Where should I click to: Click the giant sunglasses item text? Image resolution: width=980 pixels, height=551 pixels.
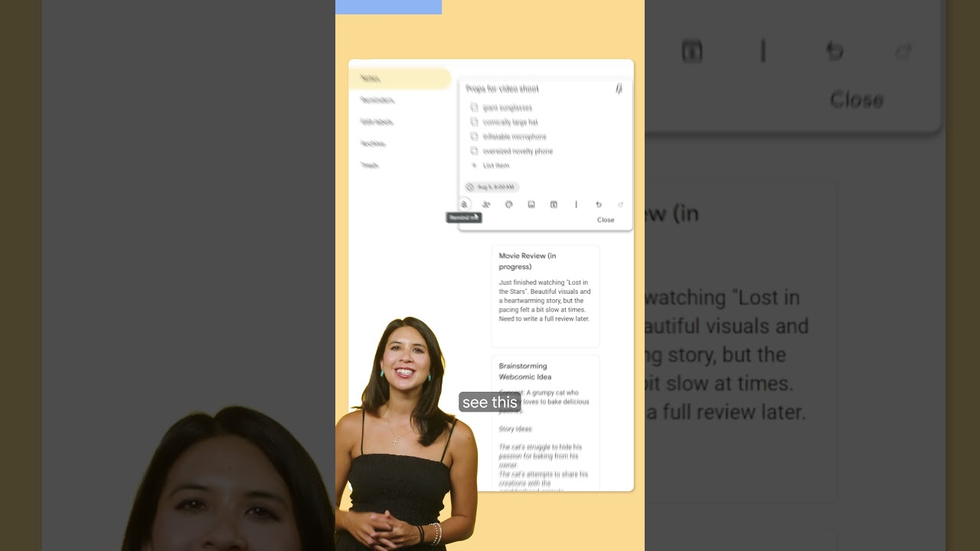508,108
